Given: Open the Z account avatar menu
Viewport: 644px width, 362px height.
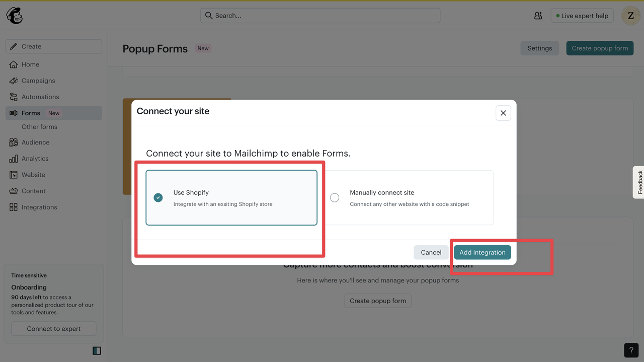Looking at the screenshot, I should [x=630, y=16].
